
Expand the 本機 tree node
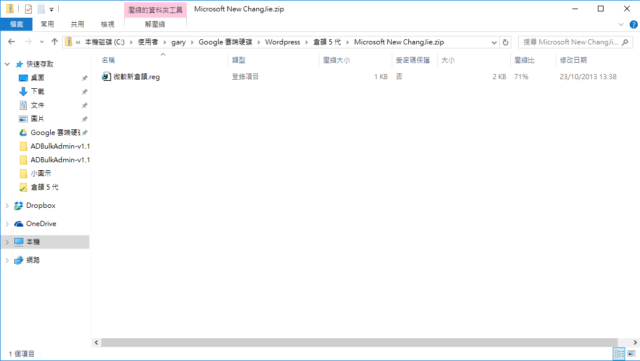click(x=7, y=242)
